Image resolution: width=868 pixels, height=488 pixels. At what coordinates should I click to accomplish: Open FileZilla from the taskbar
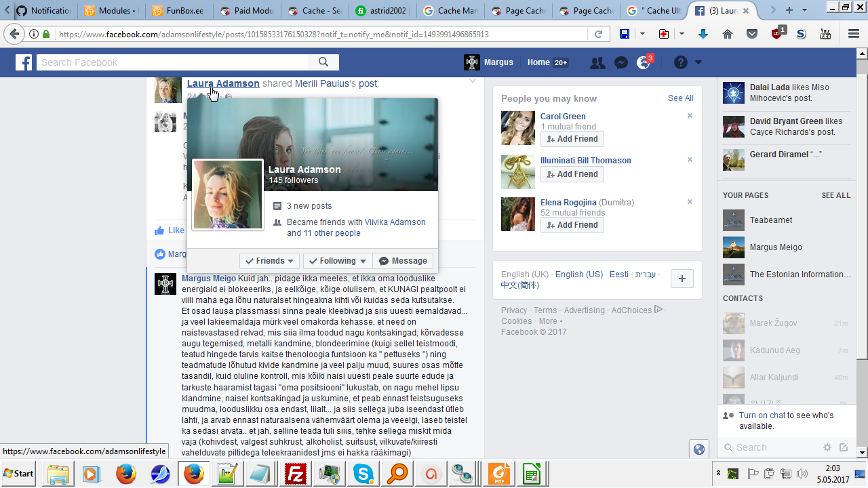point(295,473)
